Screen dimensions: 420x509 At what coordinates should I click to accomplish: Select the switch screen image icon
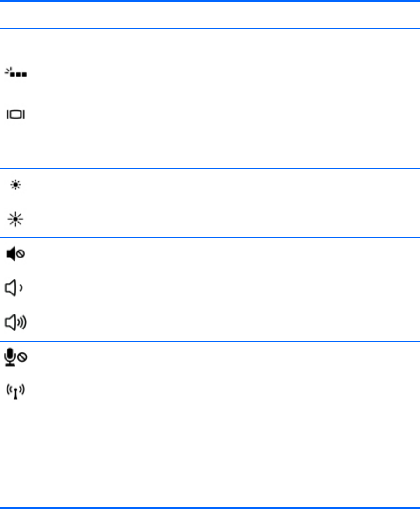[16, 114]
